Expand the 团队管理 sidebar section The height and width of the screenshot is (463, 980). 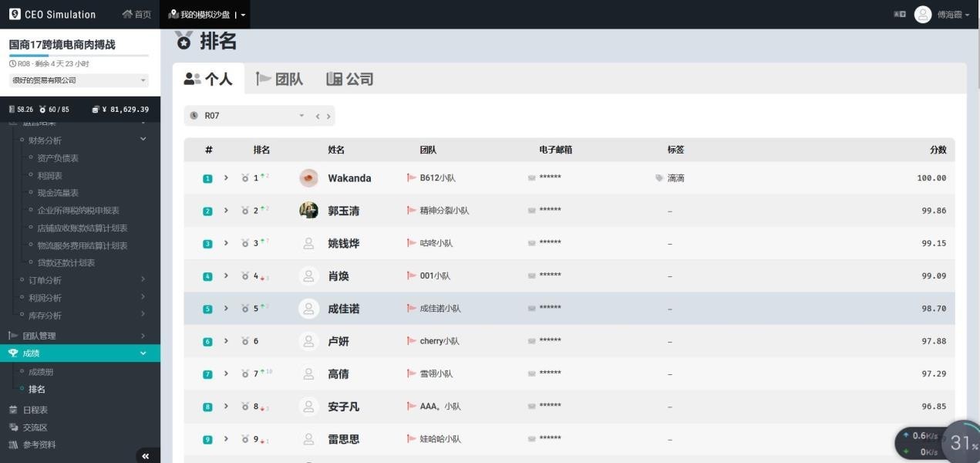coord(77,336)
